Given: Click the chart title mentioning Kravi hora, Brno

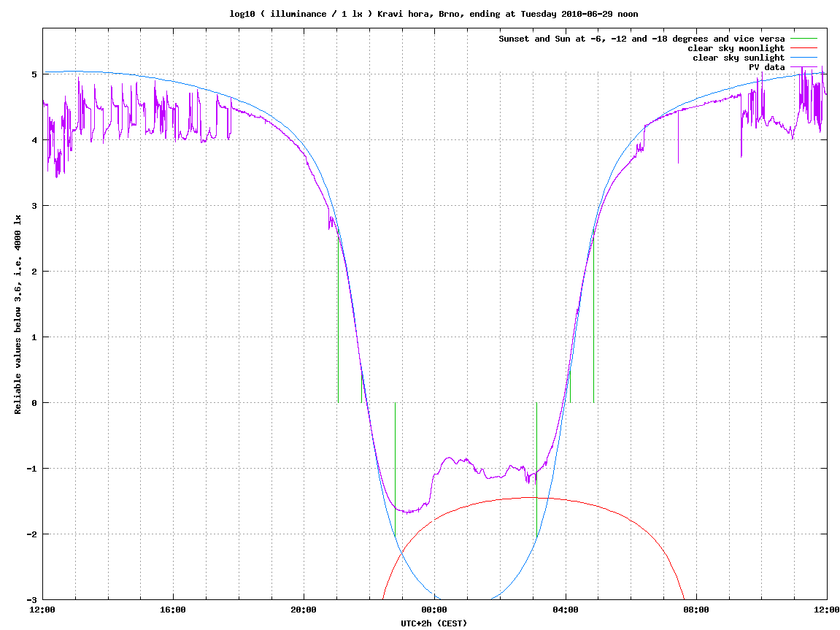Looking at the screenshot, I should point(434,14).
